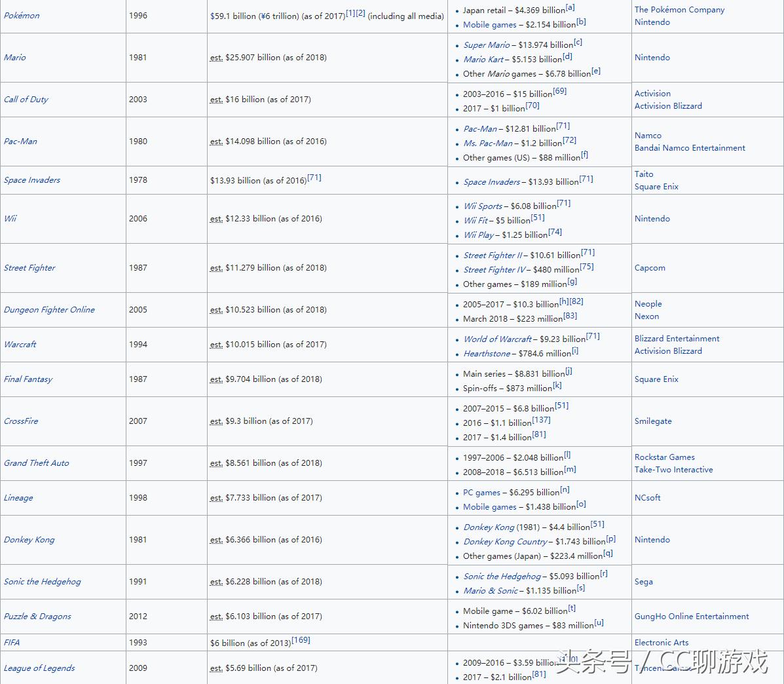The width and height of the screenshot is (784, 684).
Task: Click the Call of Duty link
Action: tap(26, 100)
